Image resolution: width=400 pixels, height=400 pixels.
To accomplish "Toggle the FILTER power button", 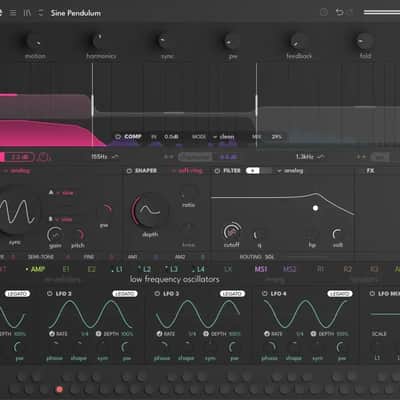I will point(217,171).
